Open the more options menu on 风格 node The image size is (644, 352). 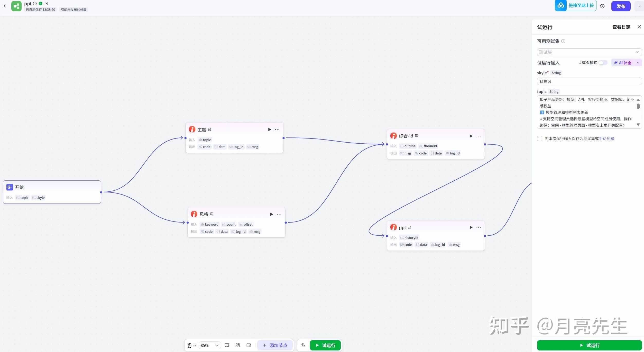279,214
